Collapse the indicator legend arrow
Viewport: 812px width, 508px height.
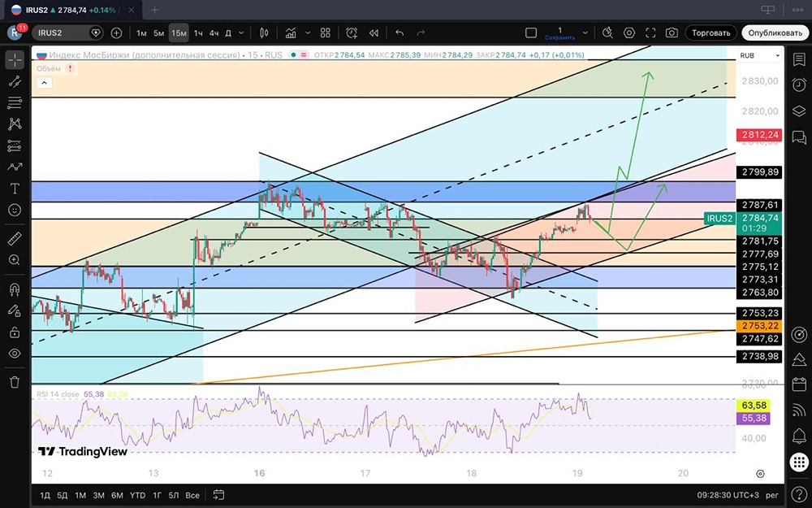(44, 82)
